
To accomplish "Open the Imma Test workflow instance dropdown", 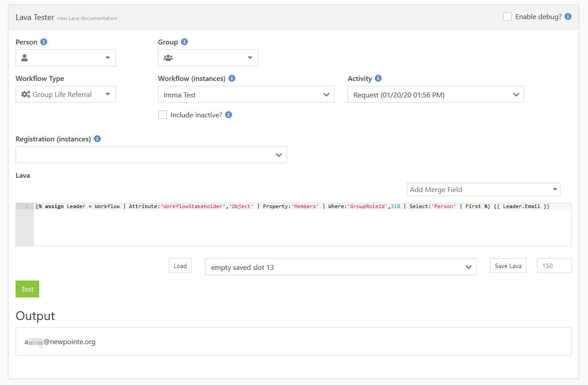I will (x=246, y=95).
